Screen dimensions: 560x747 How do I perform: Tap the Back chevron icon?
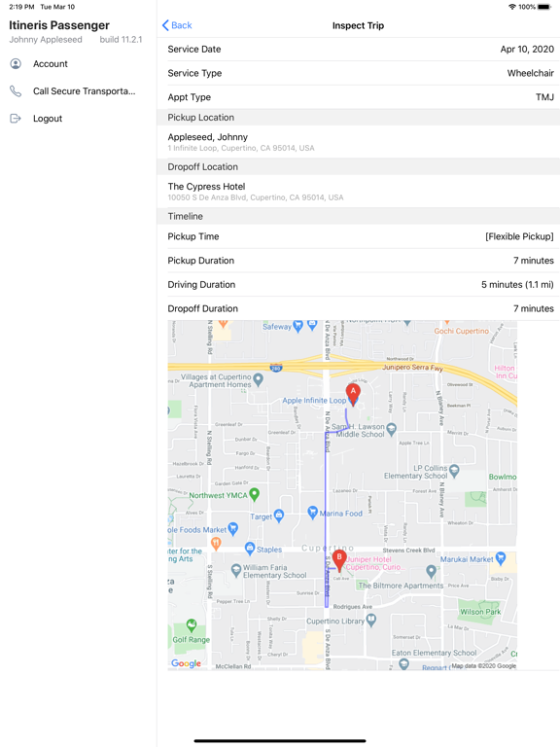click(165, 25)
